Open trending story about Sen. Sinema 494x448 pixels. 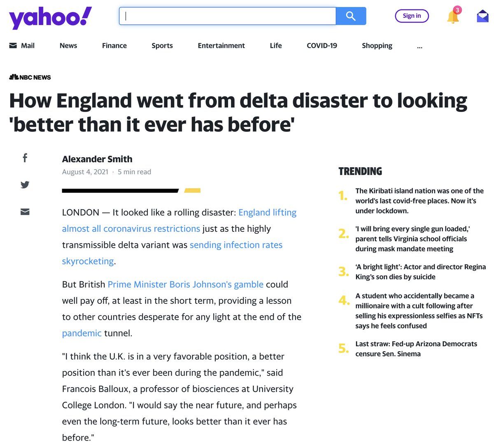(x=416, y=349)
